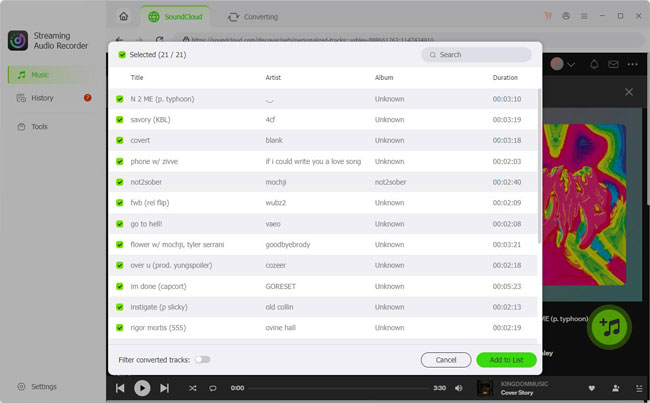The height and width of the screenshot is (403, 650).
Task: Open the play queue icon
Action: coord(639,388)
